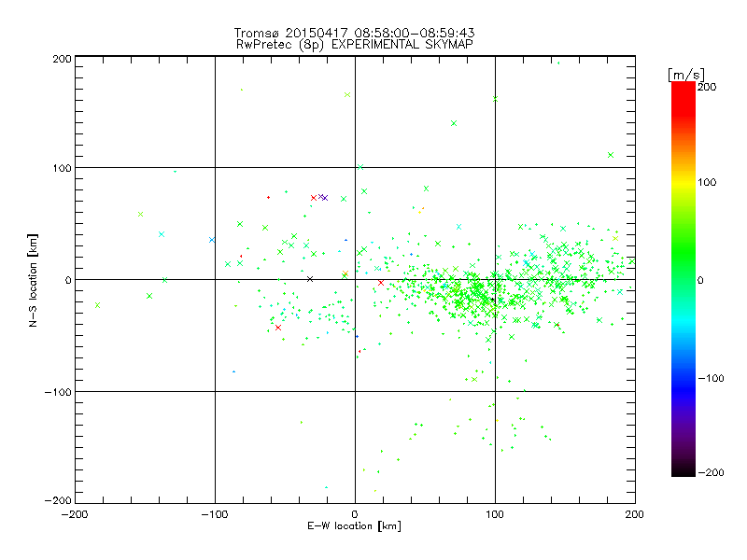This screenshot has height=560, width=747.
Task: Click the 200 tick label on E-W axis
Action: [x=635, y=514]
